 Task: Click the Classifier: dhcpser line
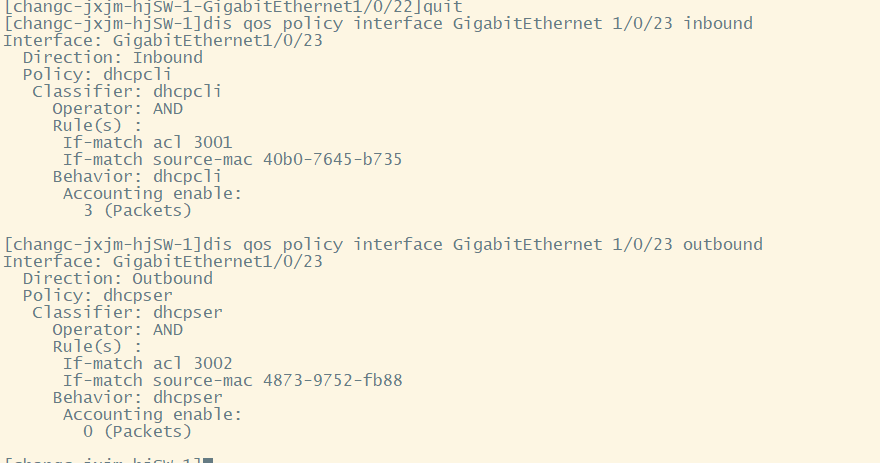[x=126, y=312]
